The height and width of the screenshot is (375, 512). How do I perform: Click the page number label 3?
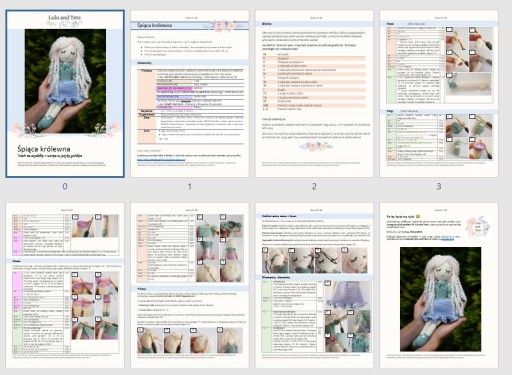(x=439, y=186)
